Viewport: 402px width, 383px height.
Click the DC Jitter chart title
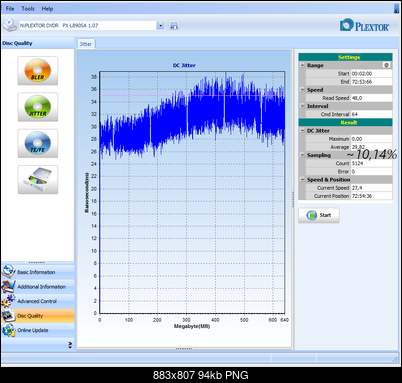click(184, 65)
